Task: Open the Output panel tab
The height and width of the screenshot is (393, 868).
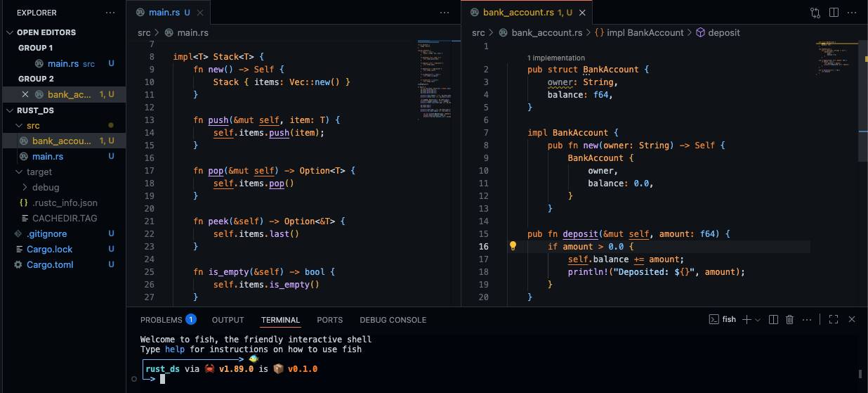Action: click(x=228, y=319)
